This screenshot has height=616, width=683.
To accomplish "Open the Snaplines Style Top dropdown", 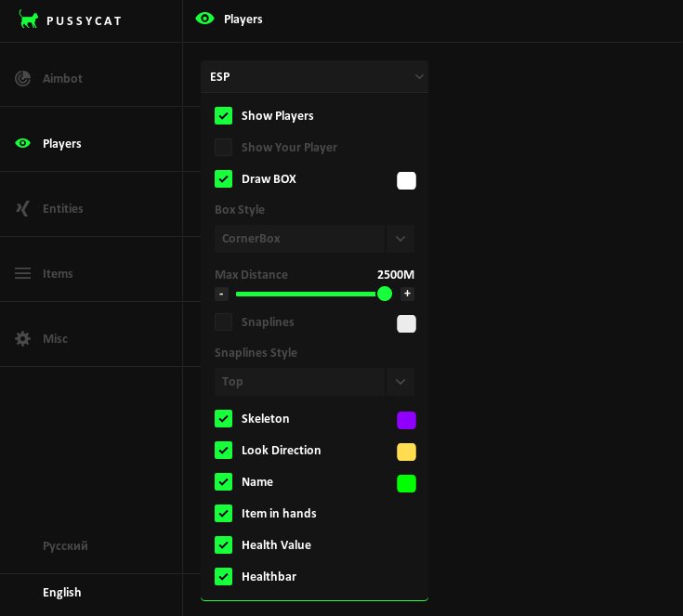I will coord(314,382).
